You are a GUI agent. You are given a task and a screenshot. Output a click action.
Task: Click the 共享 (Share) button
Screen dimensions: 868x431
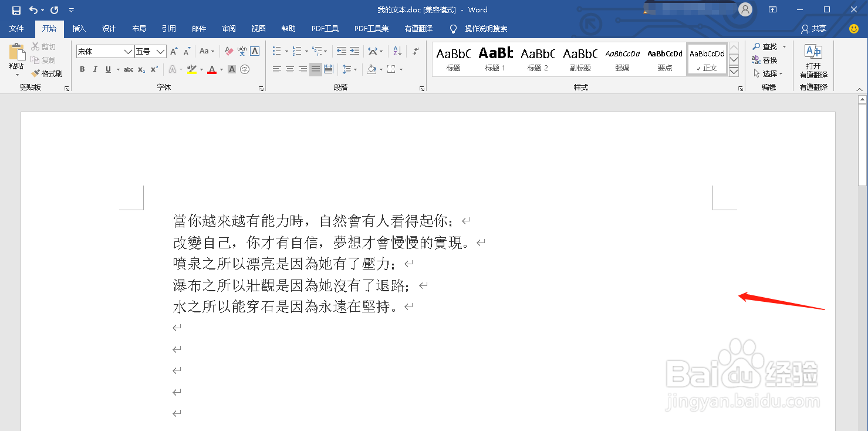tap(814, 29)
